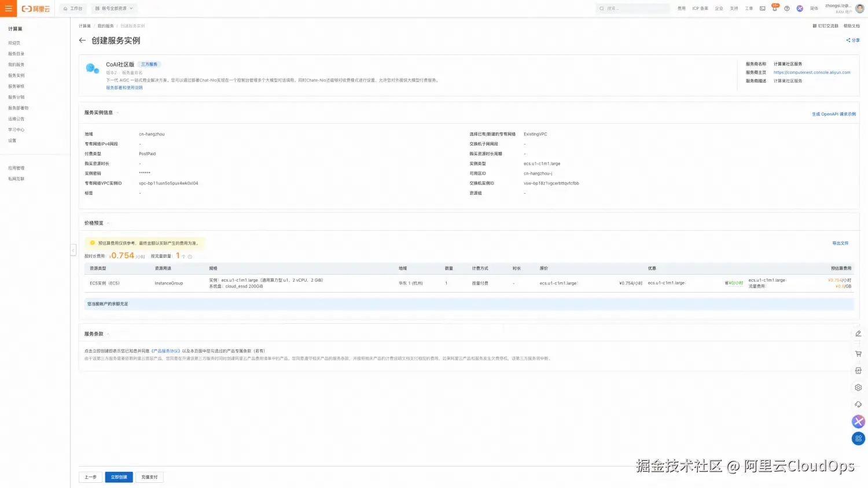Open the user avatar menu
The width and height of the screenshot is (868, 488).
pos(860,9)
